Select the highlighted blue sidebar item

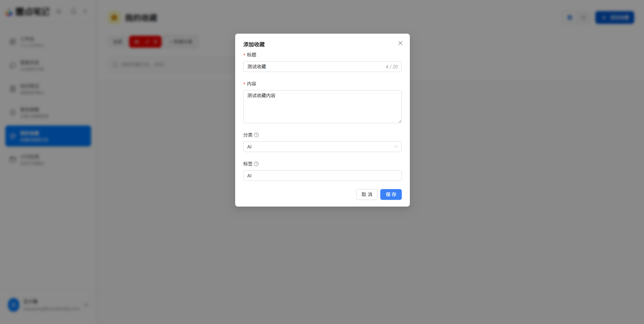[48, 136]
